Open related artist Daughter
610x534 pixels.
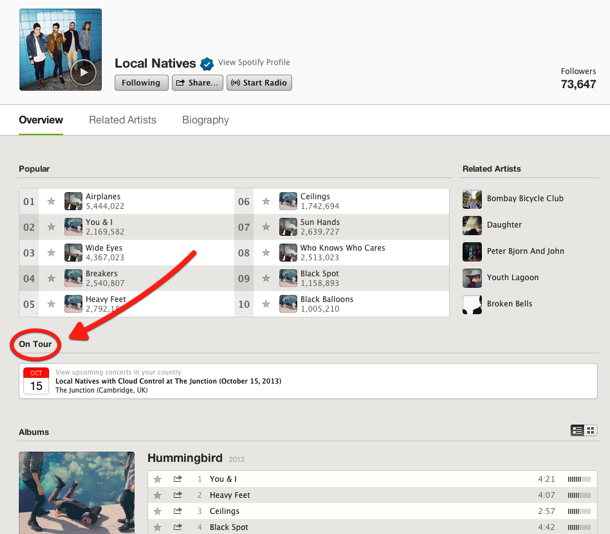(504, 225)
